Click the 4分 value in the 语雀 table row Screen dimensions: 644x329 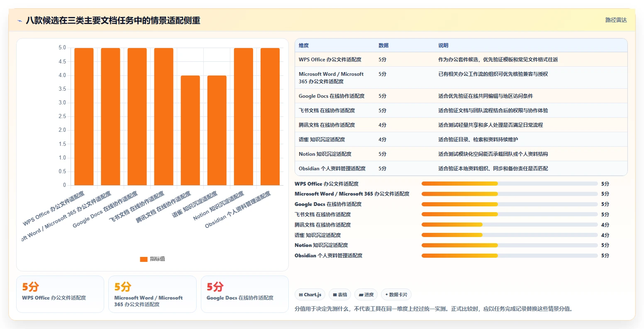pos(382,140)
